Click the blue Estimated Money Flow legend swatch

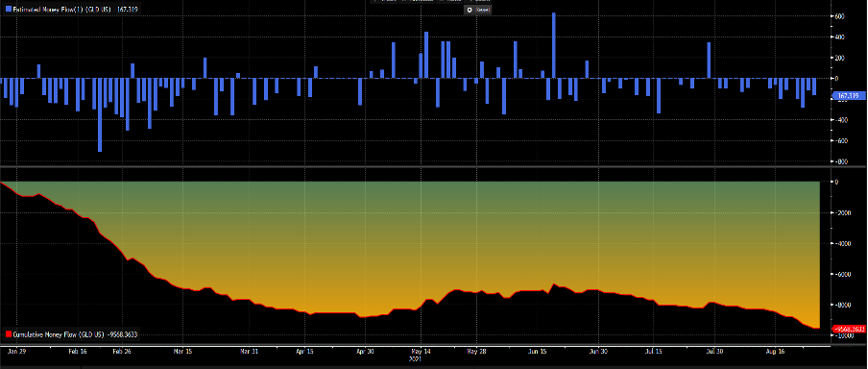pos(8,10)
